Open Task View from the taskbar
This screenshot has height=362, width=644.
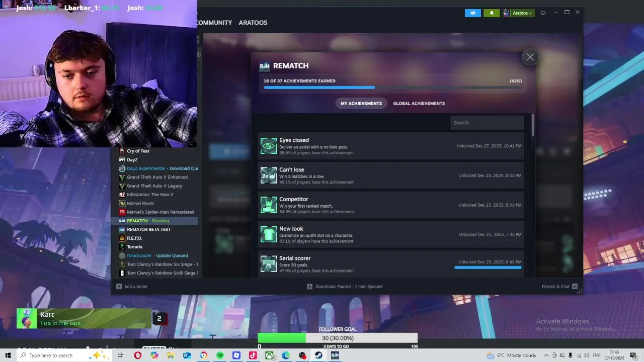[121, 355]
